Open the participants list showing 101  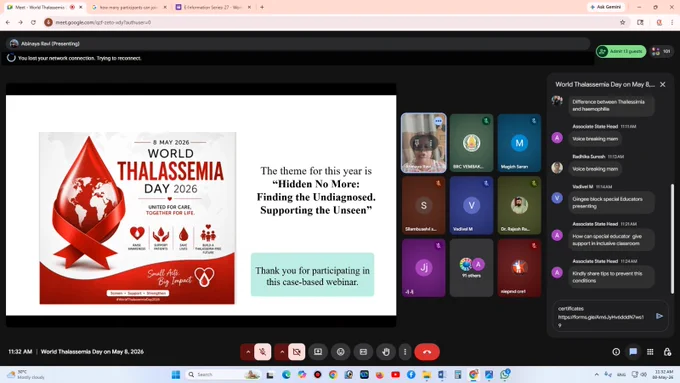(662, 51)
